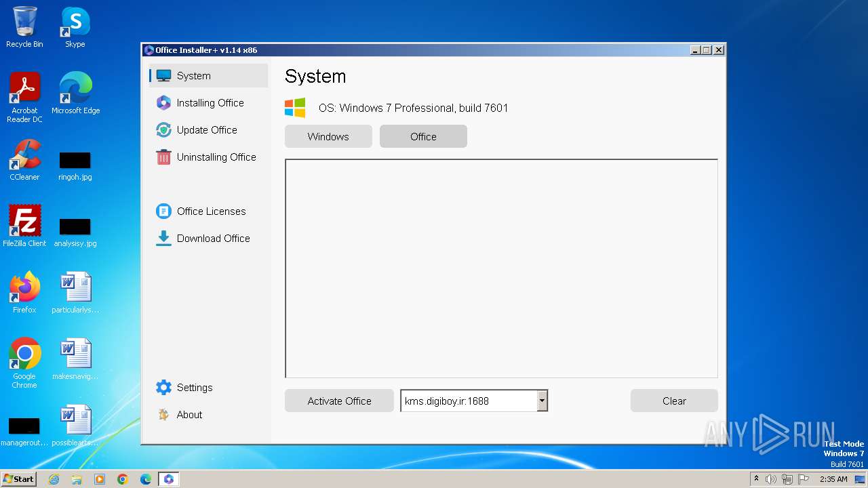
Task: Select the particularlys Word document icon
Action: [x=75, y=293]
